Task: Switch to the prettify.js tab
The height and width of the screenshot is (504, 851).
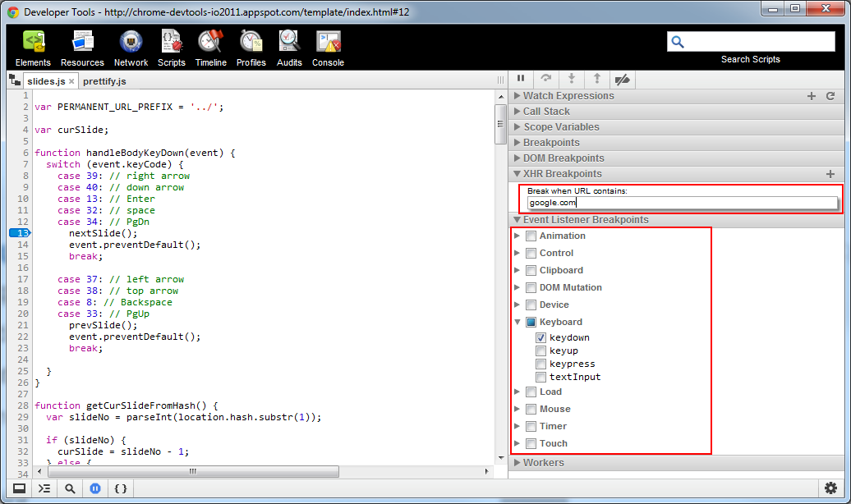Action: coord(104,81)
